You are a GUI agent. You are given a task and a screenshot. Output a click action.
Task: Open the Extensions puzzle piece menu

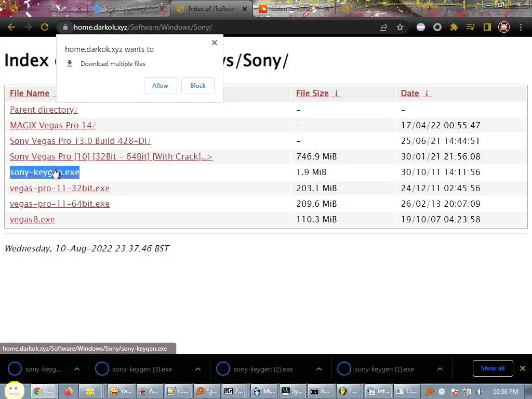[x=454, y=27]
